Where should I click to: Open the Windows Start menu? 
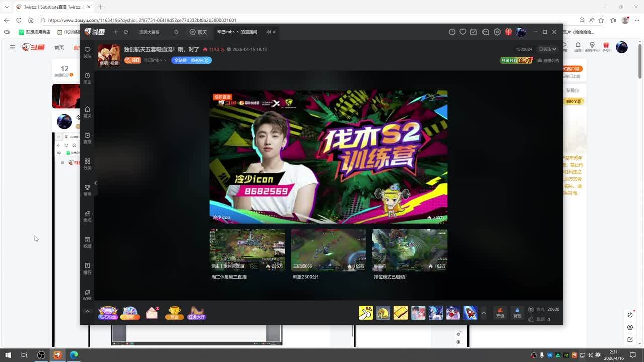point(8,355)
